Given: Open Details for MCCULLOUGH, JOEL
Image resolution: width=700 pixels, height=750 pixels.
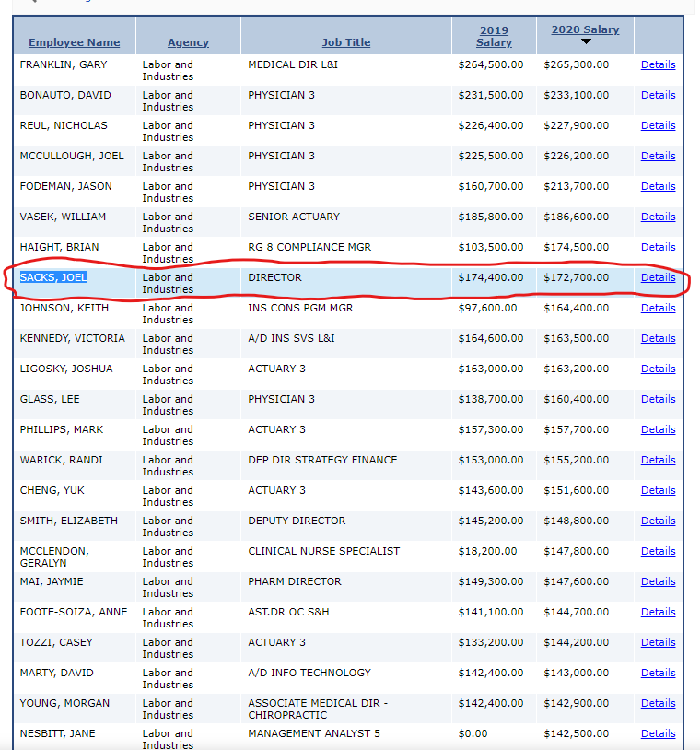Looking at the screenshot, I should (x=658, y=156).
